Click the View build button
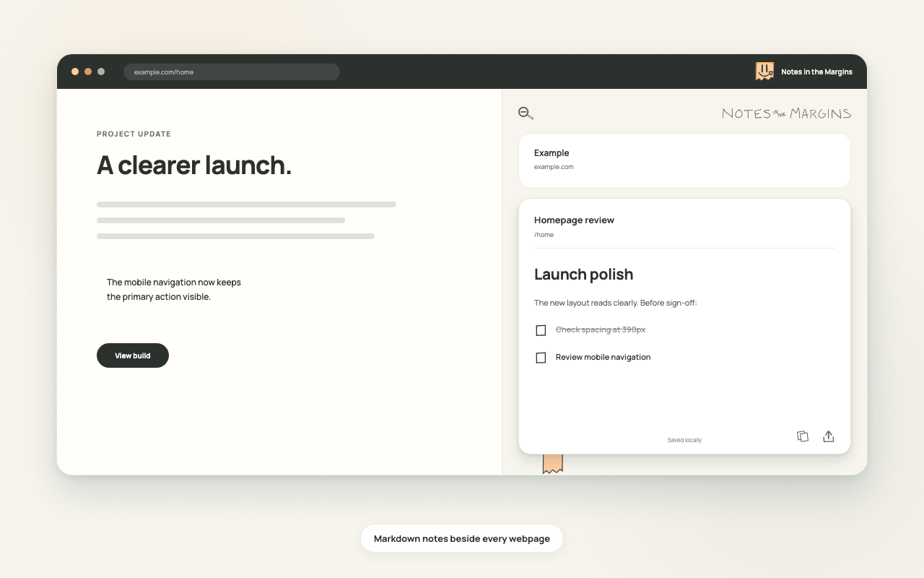The width and height of the screenshot is (924, 578). coord(133,355)
